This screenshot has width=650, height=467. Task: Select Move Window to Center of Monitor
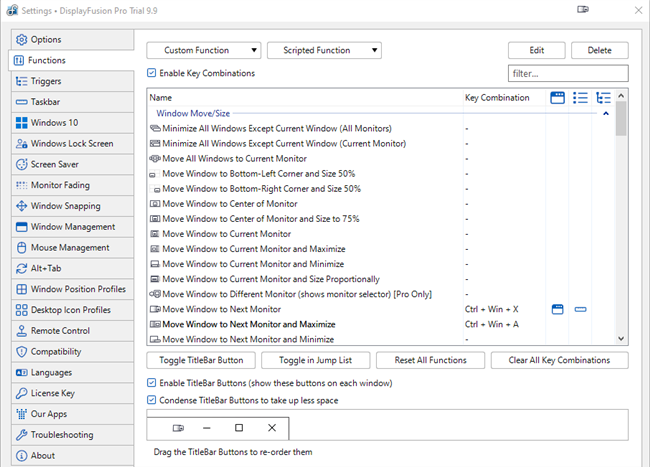[230, 204]
